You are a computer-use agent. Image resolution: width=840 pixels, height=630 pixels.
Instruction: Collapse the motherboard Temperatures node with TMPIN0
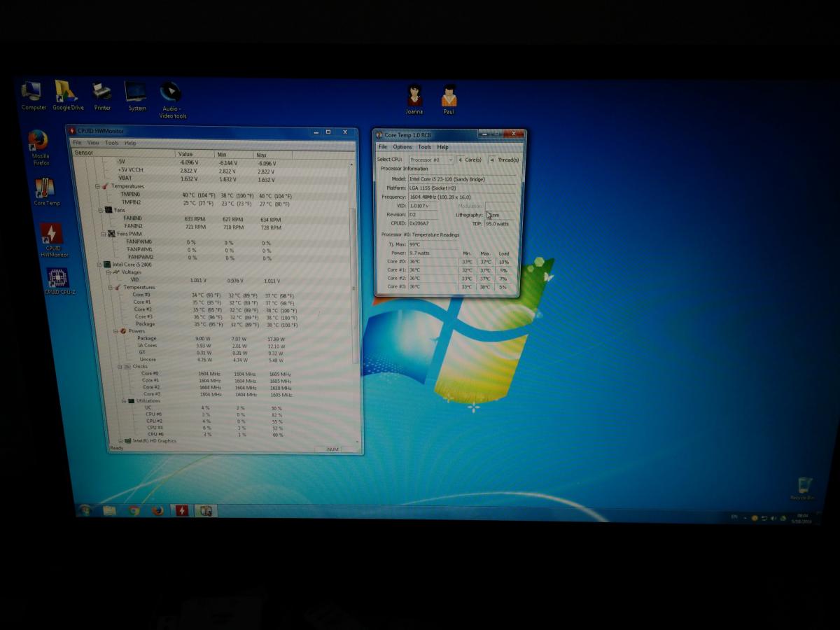click(x=97, y=187)
